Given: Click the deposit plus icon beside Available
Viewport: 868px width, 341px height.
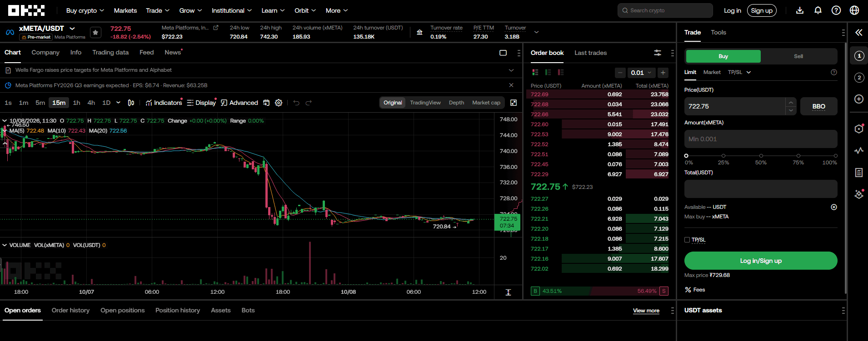Looking at the screenshot, I should 834,207.
